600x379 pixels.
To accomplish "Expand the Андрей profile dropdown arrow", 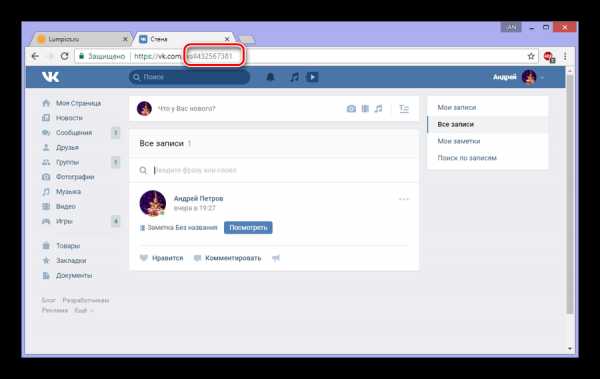I will click(x=542, y=77).
